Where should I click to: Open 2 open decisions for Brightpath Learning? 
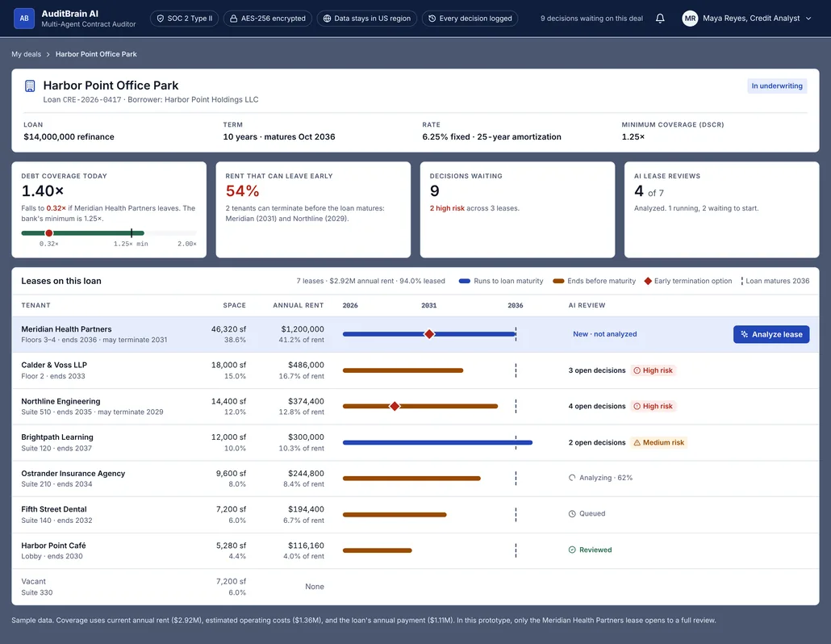pyautogui.click(x=597, y=442)
